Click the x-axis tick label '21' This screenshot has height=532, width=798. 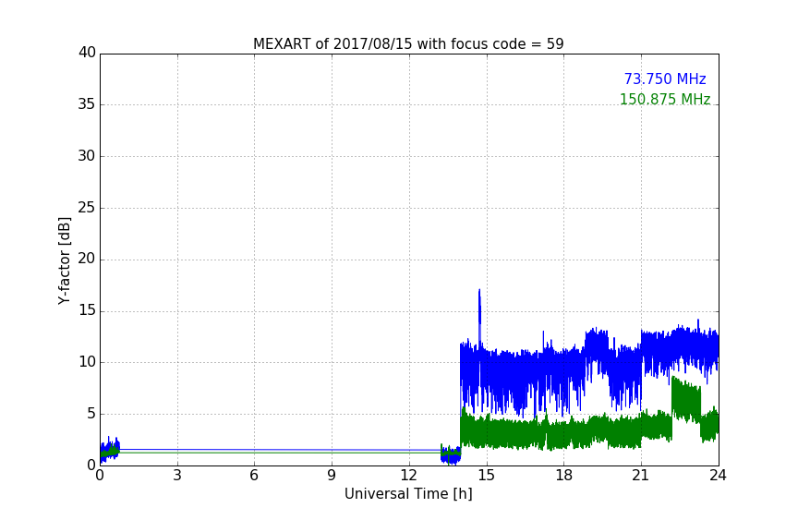(x=641, y=476)
